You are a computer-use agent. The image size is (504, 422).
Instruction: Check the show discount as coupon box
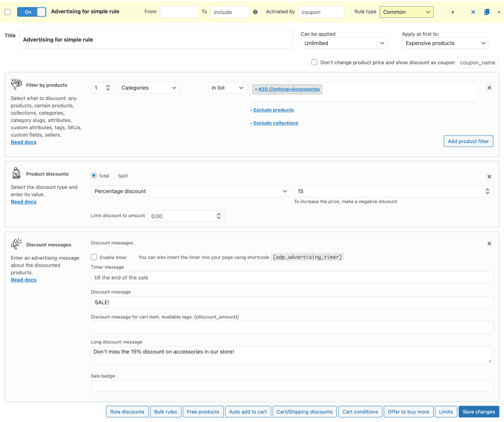pos(314,62)
